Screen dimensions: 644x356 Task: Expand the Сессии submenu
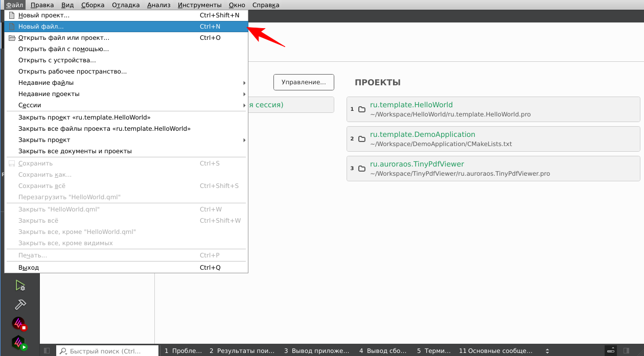coord(244,105)
